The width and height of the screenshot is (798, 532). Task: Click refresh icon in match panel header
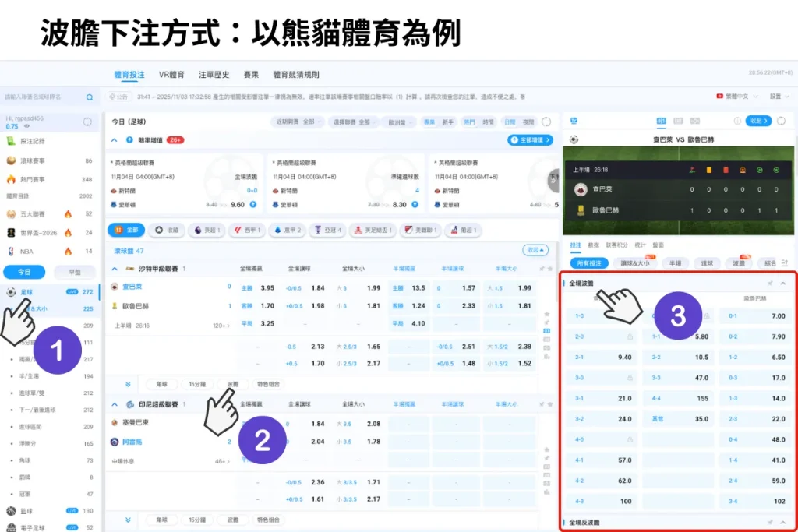tap(781, 121)
